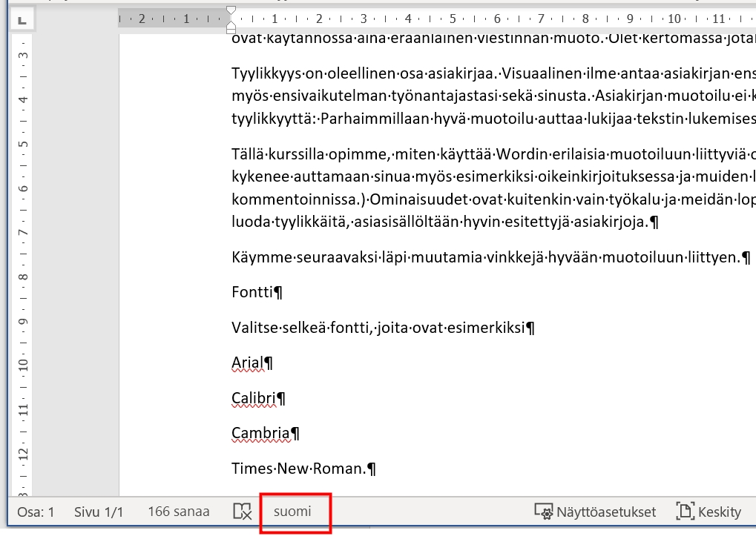Click the tab stop selector in ruler corner
Screen dimensions: 756x539
click(x=22, y=20)
